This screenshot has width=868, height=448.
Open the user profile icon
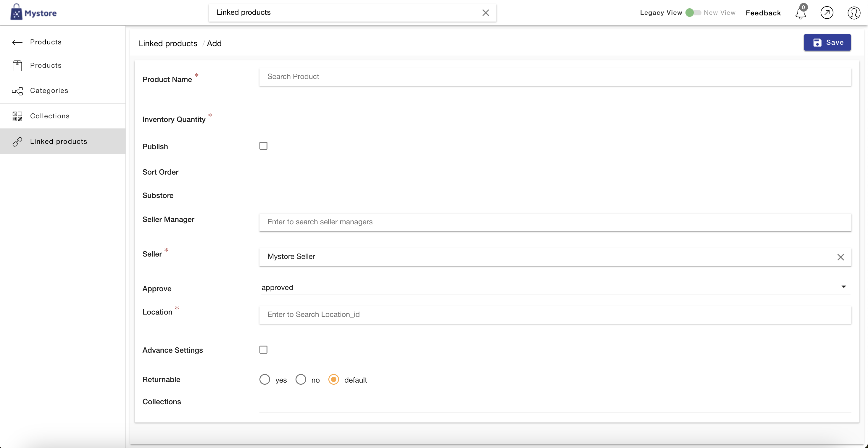854,13
